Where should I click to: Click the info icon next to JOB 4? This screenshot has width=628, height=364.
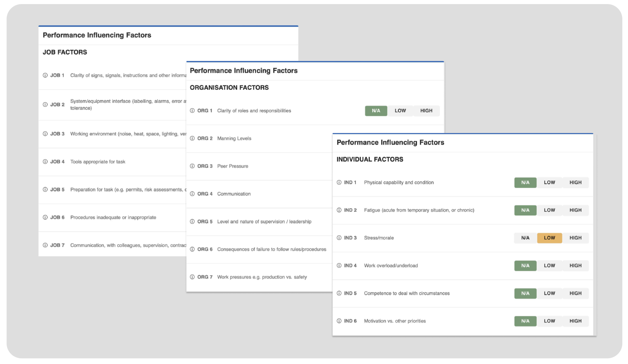coord(45,162)
